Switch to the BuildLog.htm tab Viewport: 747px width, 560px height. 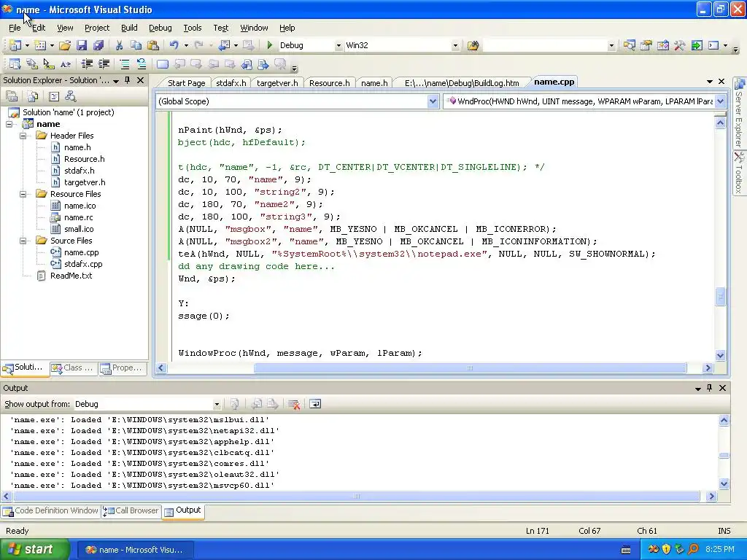pyautogui.click(x=462, y=83)
